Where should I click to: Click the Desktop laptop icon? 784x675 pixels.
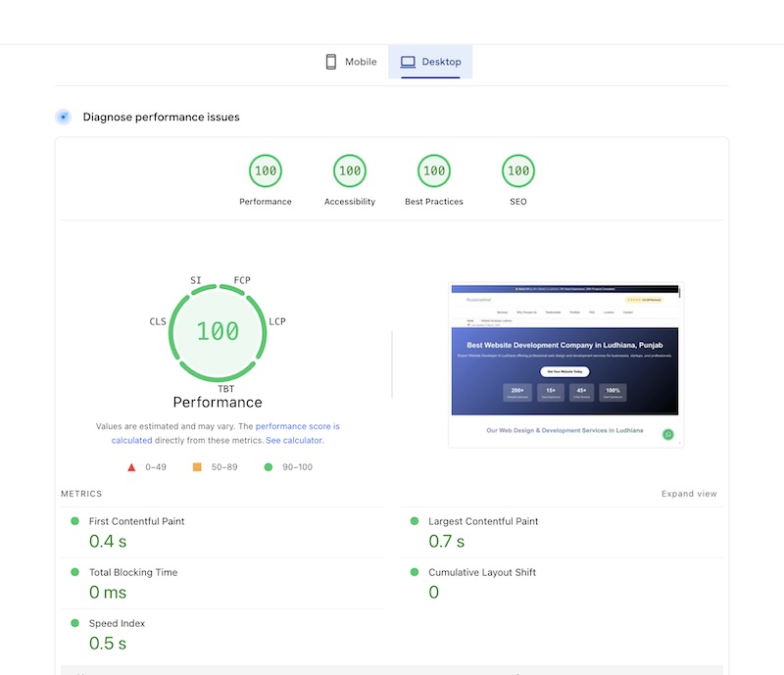[407, 62]
